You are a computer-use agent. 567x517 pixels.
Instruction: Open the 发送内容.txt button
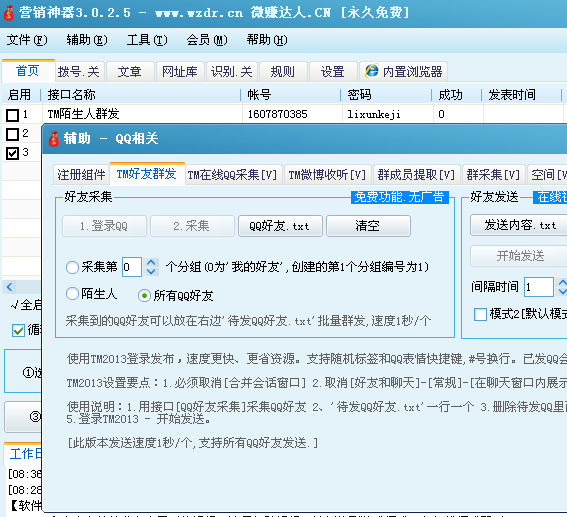(519, 225)
